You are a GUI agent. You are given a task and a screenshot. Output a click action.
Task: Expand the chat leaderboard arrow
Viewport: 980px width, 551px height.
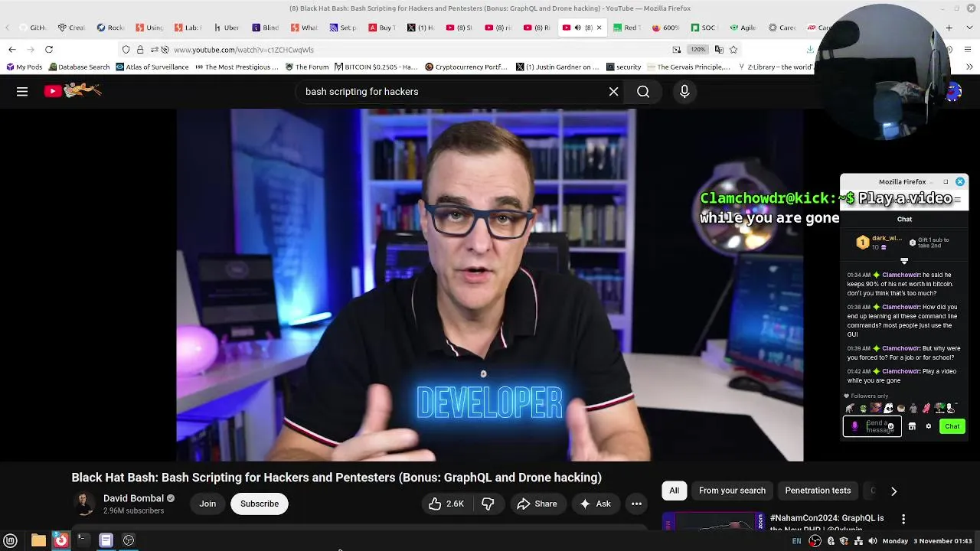(x=904, y=261)
